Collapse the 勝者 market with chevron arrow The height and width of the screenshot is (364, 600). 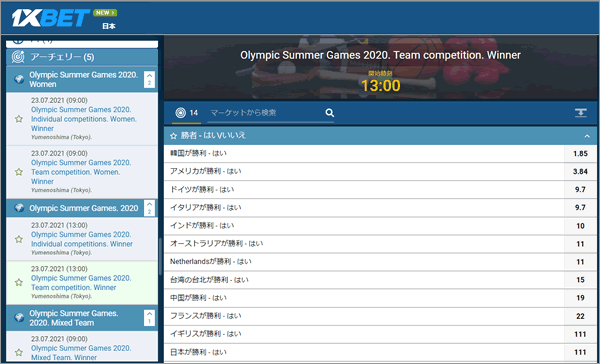[587, 136]
